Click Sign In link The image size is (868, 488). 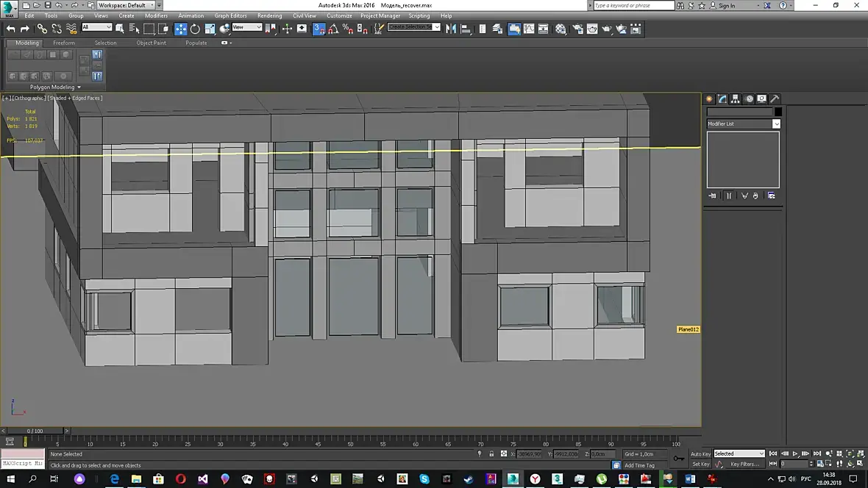[x=726, y=5]
